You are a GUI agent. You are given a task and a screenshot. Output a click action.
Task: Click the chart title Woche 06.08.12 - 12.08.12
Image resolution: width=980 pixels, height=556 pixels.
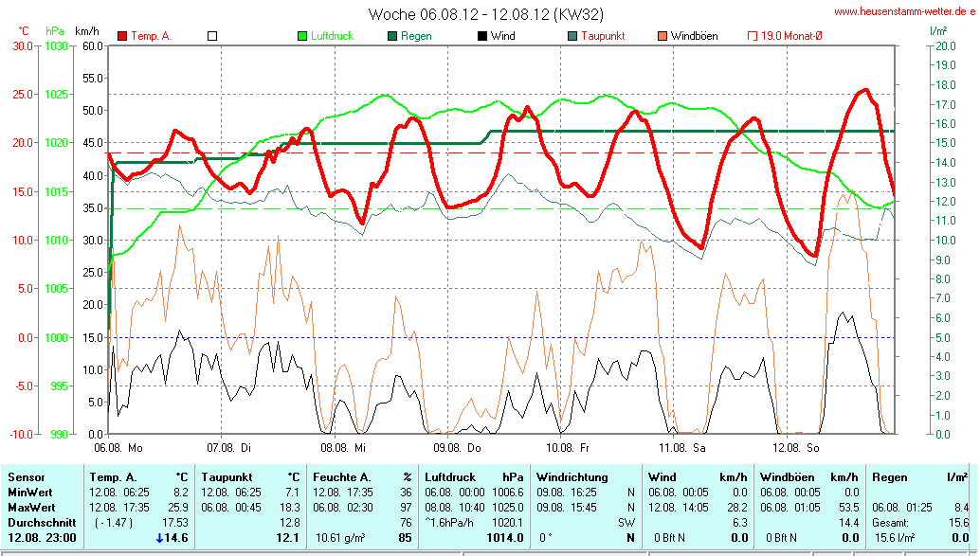click(485, 14)
